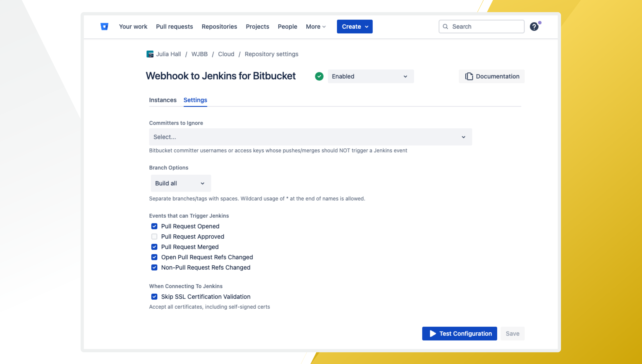The image size is (642, 364).
Task: Open the More navigation menu
Action: point(315,26)
